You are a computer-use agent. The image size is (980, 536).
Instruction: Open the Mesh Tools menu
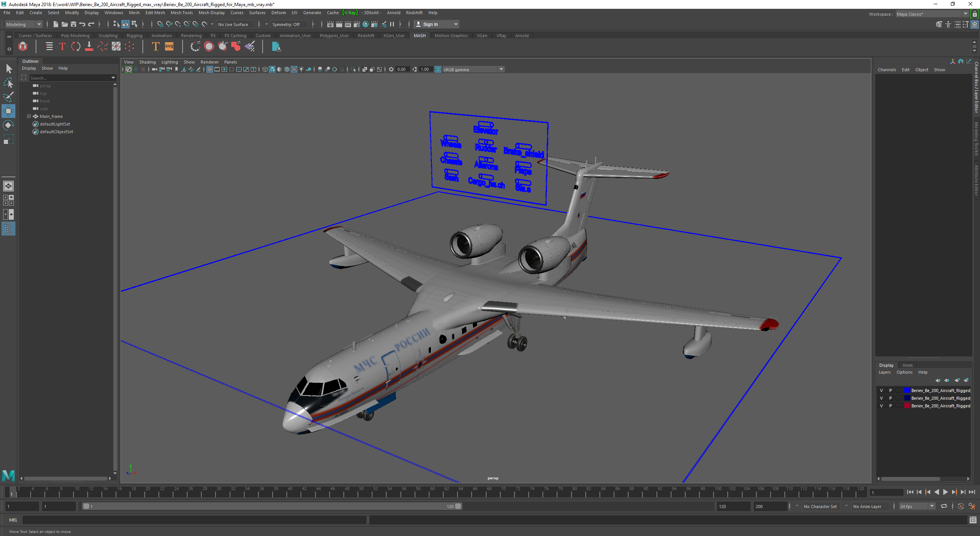[x=181, y=13]
